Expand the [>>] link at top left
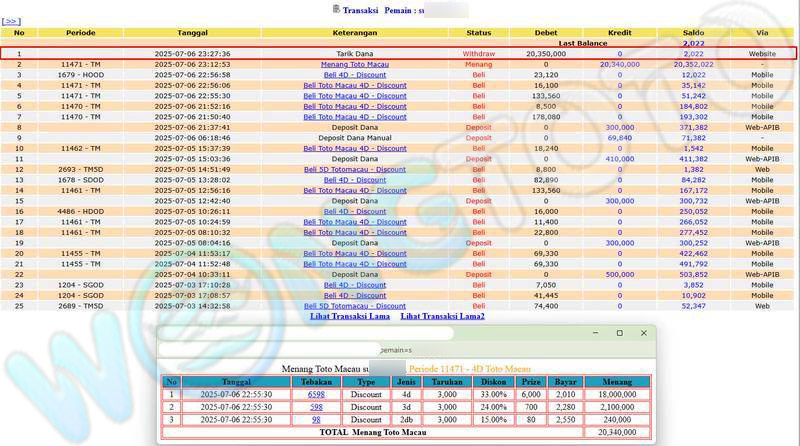Screen dimensions: 800x446 (x=10, y=20)
